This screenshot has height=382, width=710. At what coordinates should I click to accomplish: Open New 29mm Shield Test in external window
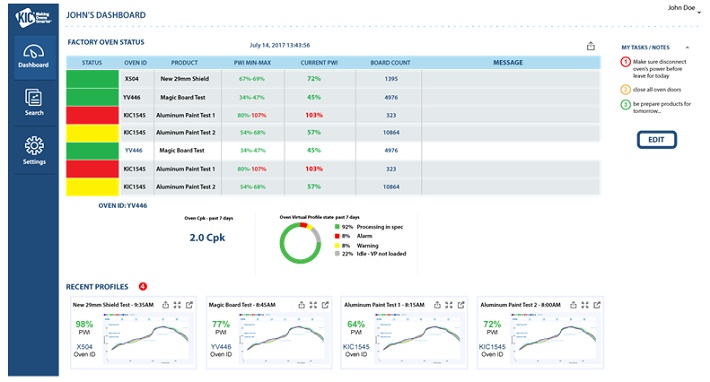(x=189, y=305)
